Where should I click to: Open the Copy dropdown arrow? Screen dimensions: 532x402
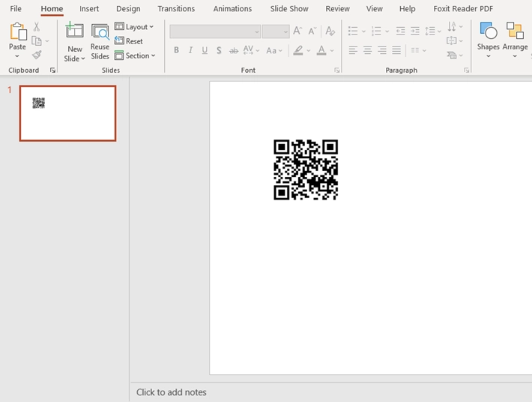tap(47, 41)
